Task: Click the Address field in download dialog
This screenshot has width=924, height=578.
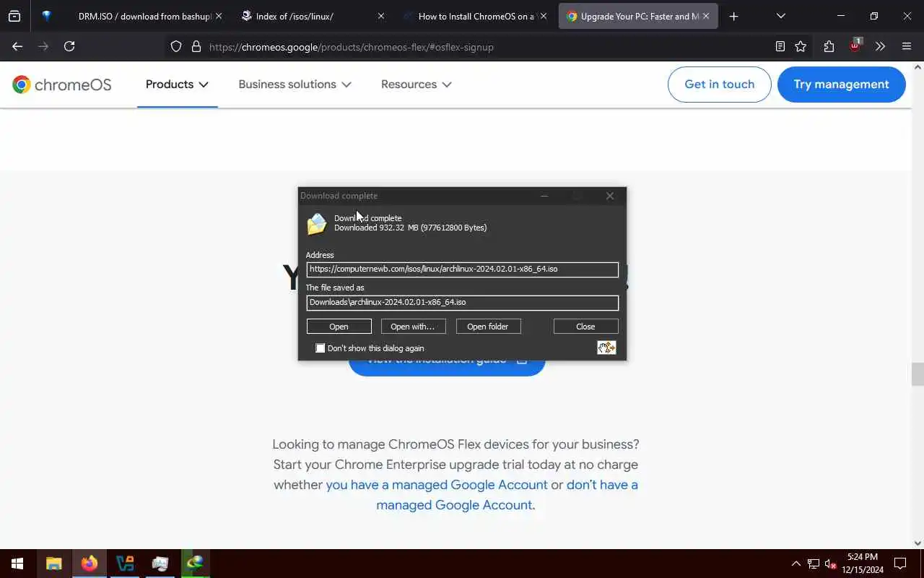Action: (x=462, y=269)
